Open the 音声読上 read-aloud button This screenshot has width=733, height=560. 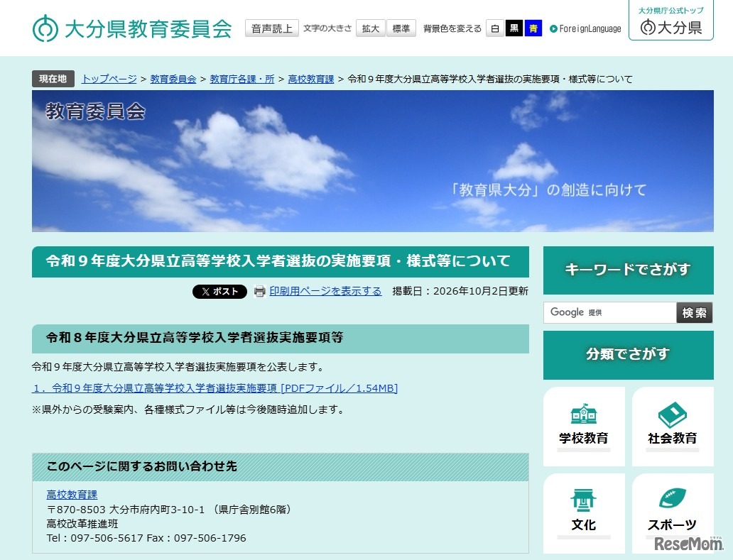271,28
